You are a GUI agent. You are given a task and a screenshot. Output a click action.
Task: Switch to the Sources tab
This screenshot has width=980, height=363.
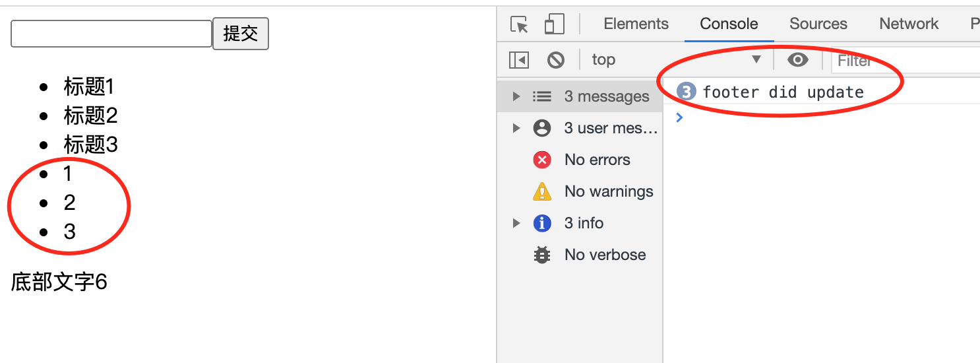818,24
